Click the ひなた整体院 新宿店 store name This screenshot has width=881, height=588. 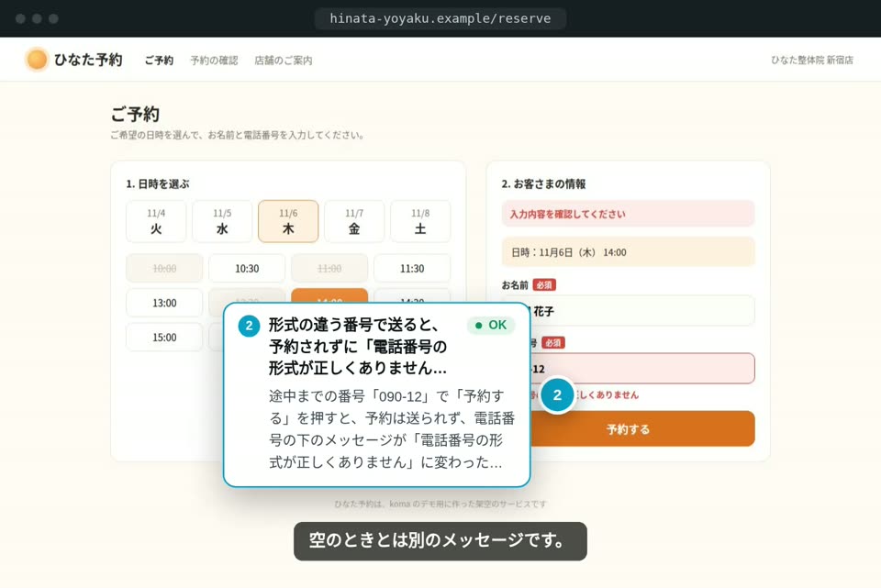[x=812, y=60]
